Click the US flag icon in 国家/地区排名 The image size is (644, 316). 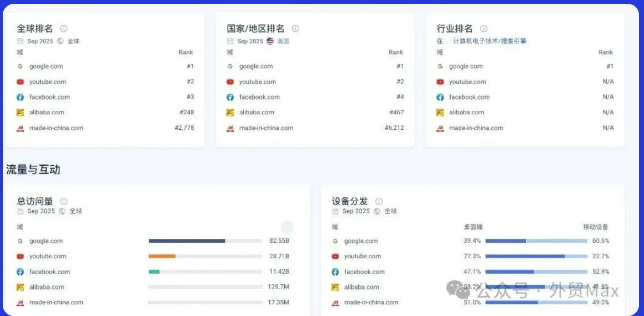click(x=270, y=41)
